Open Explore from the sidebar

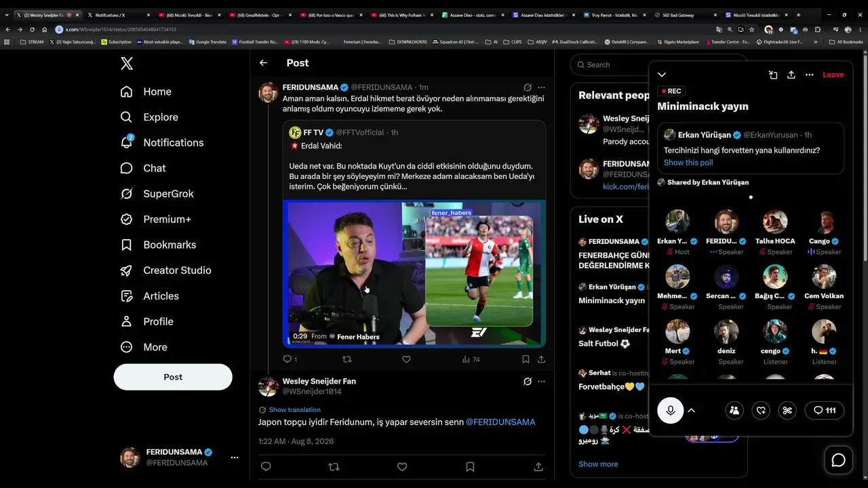[149, 117]
